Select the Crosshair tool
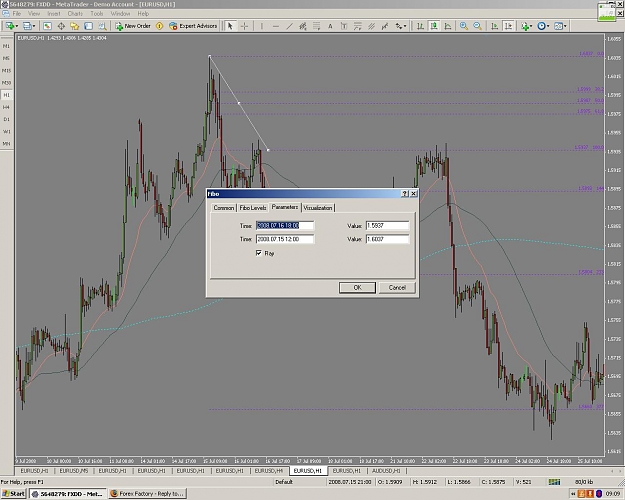The width and height of the screenshot is (625, 500). pos(244,26)
